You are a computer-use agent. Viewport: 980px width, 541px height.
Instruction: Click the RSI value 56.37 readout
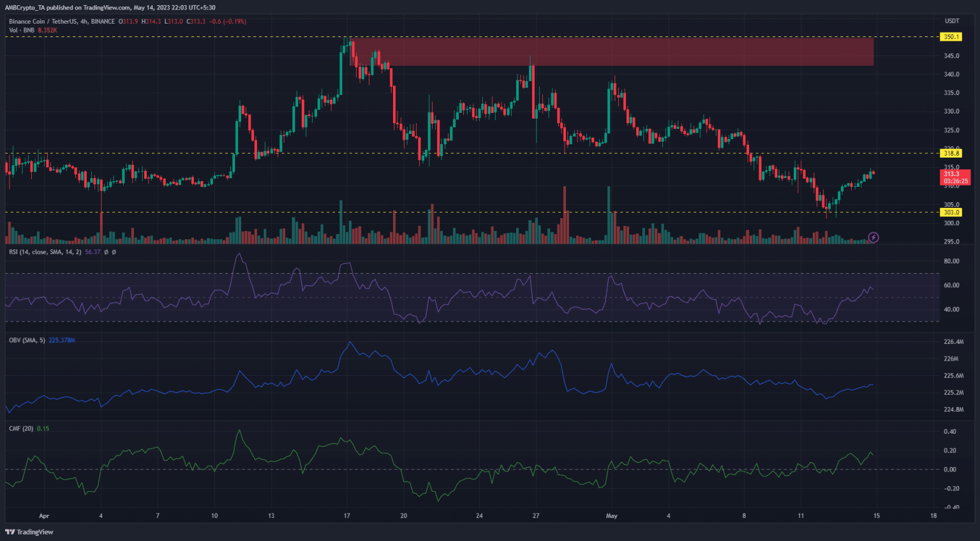pos(93,252)
